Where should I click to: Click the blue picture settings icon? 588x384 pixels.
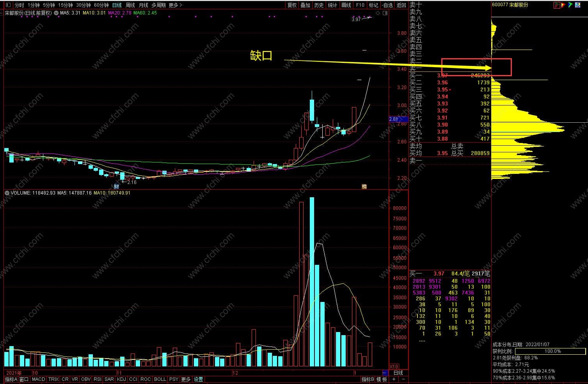[577, 5]
